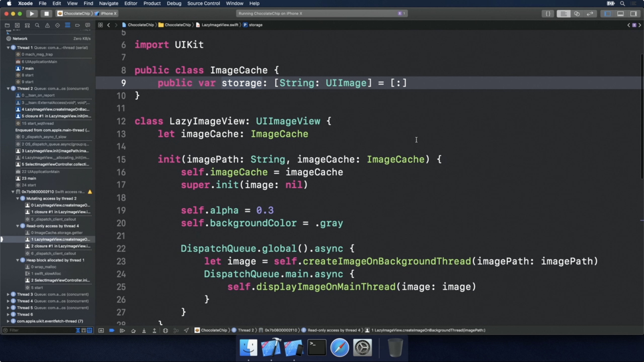This screenshot has width=644, height=362.
Task: Collapse Heap block allocated by thread 1
Action: click(18, 260)
